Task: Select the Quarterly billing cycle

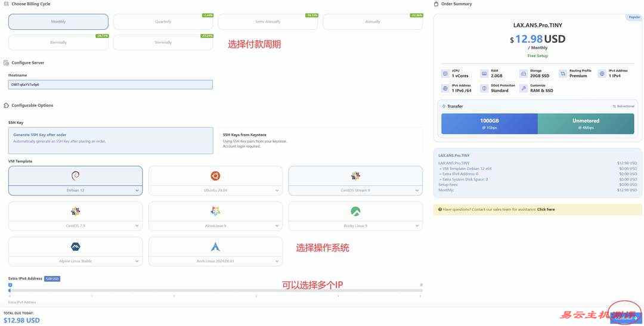Action: [163, 22]
